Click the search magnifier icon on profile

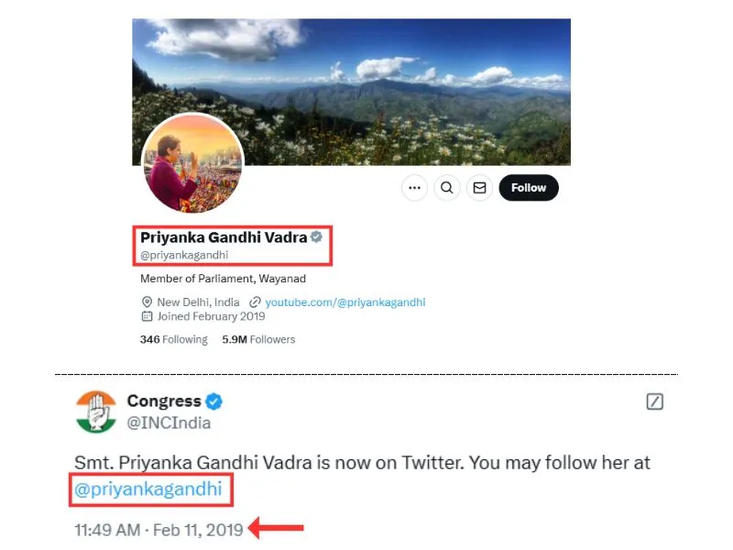point(447,187)
